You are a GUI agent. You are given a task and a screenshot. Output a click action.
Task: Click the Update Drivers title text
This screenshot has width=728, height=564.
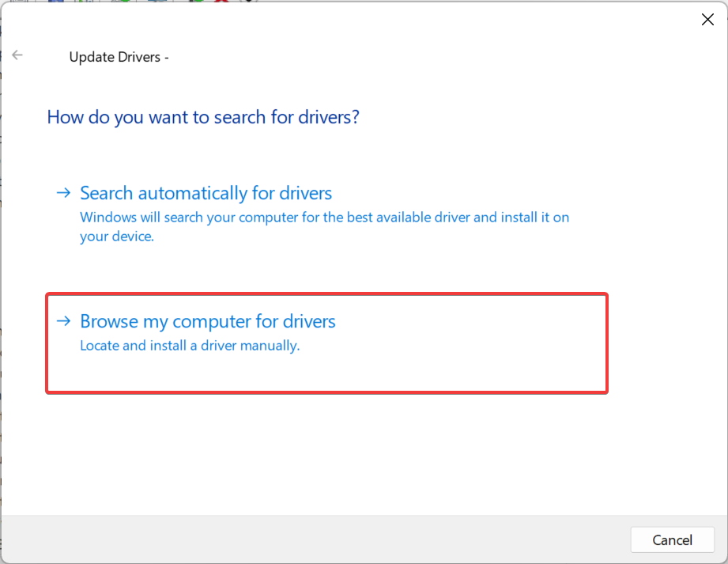[119, 57]
